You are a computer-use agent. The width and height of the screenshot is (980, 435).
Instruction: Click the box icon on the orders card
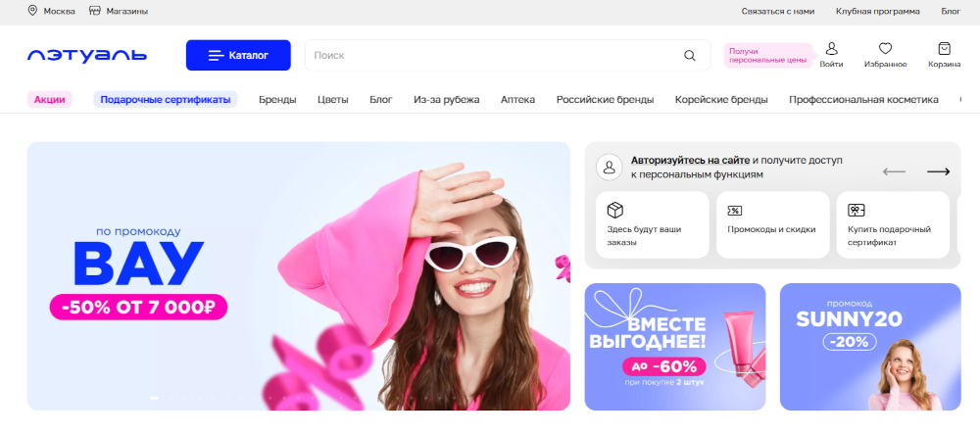coord(615,210)
